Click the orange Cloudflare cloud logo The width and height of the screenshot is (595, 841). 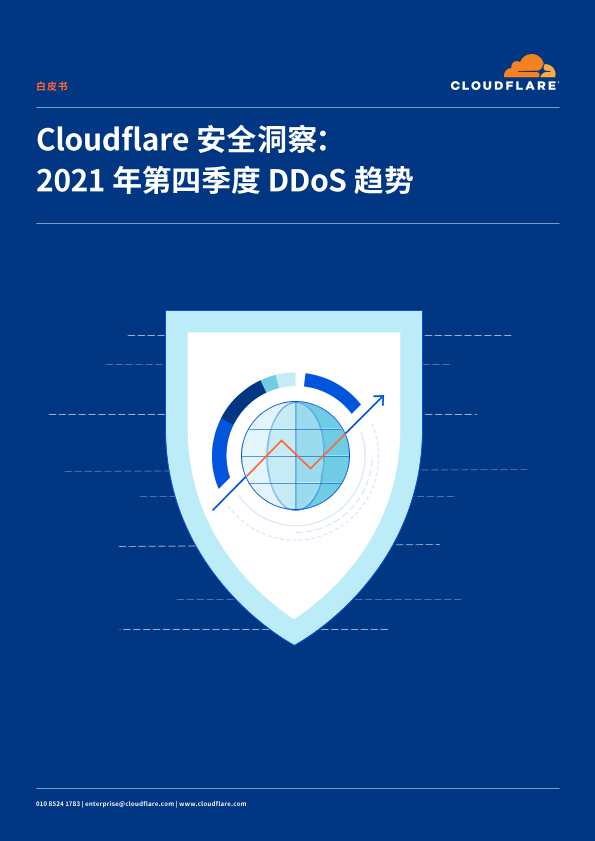tap(530, 66)
